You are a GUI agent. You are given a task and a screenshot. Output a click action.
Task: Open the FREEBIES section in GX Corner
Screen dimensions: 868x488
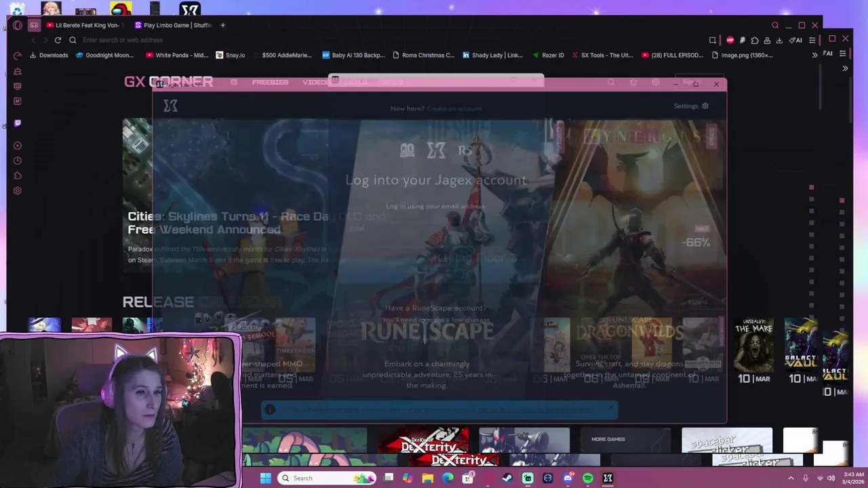point(270,82)
